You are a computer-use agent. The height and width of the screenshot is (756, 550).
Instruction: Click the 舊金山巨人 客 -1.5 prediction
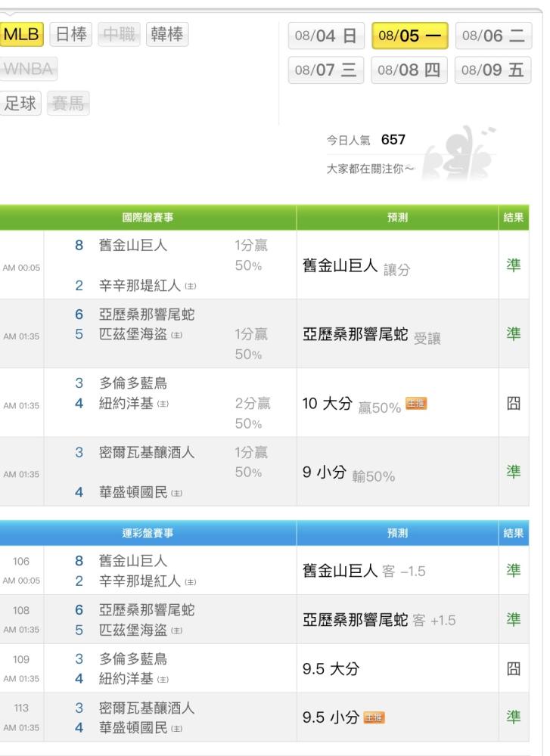click(x=364, y=571)
